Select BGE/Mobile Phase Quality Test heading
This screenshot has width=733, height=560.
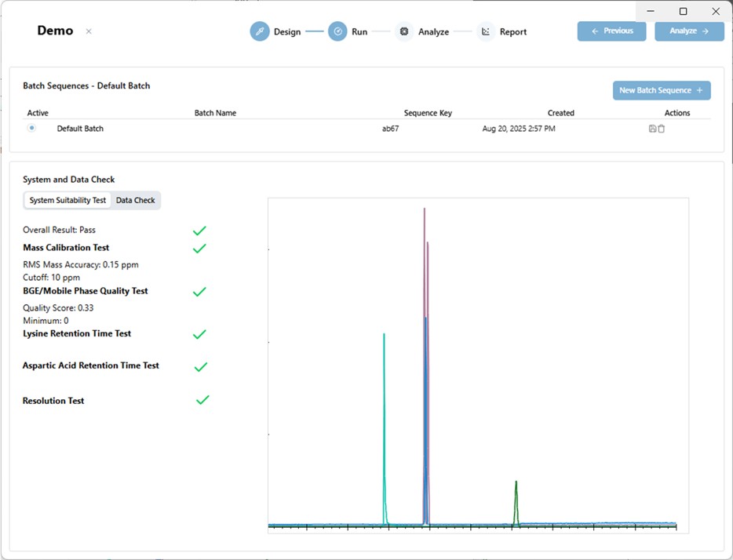pyautogui.click(x=85, y=290)
